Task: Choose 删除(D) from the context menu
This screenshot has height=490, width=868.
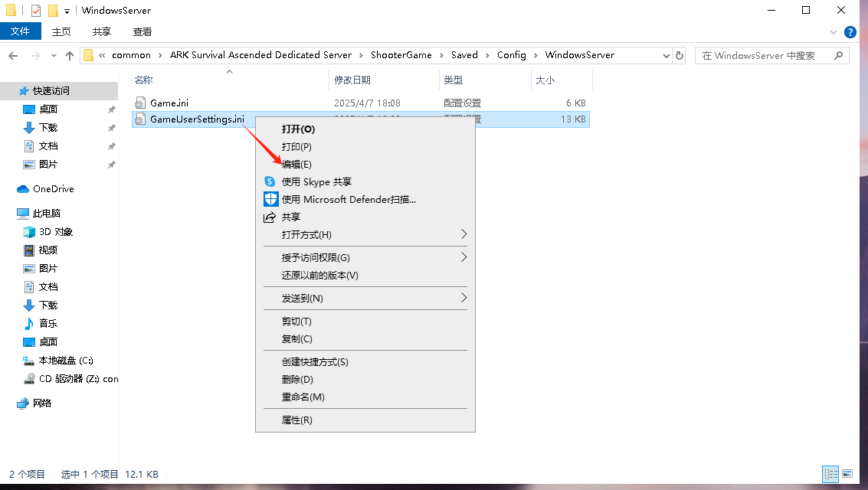Action: 365,380
